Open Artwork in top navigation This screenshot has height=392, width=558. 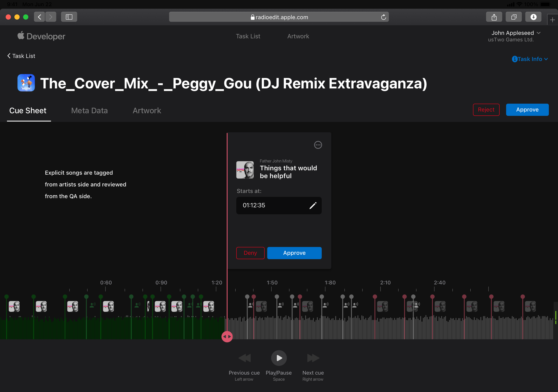298,36
